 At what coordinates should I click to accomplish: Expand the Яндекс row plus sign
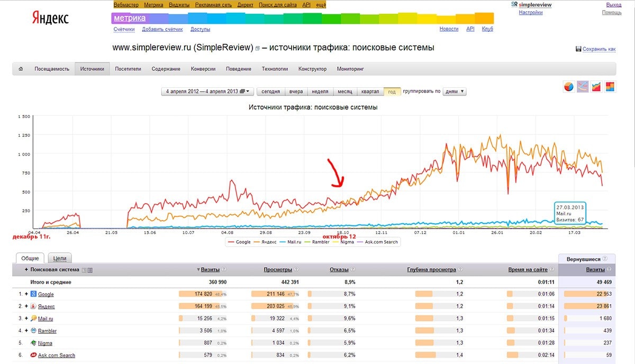click(26, 306)
